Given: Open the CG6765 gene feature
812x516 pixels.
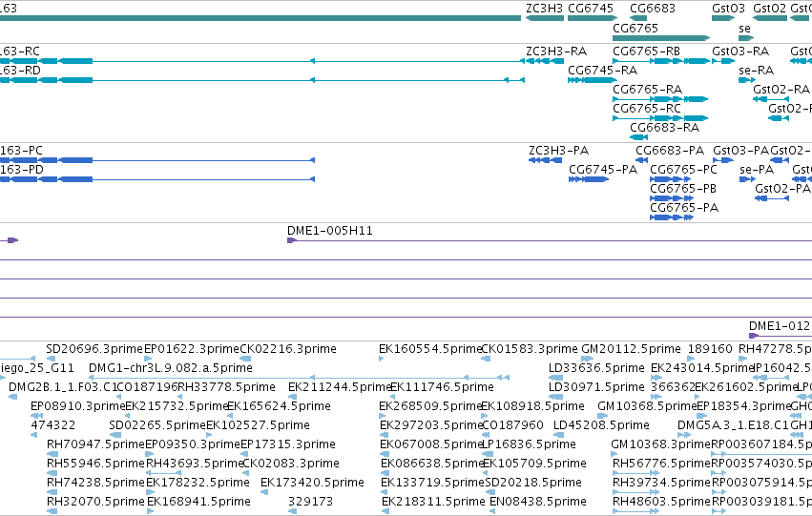Looking at the screenshot, I should coord(661,38).
